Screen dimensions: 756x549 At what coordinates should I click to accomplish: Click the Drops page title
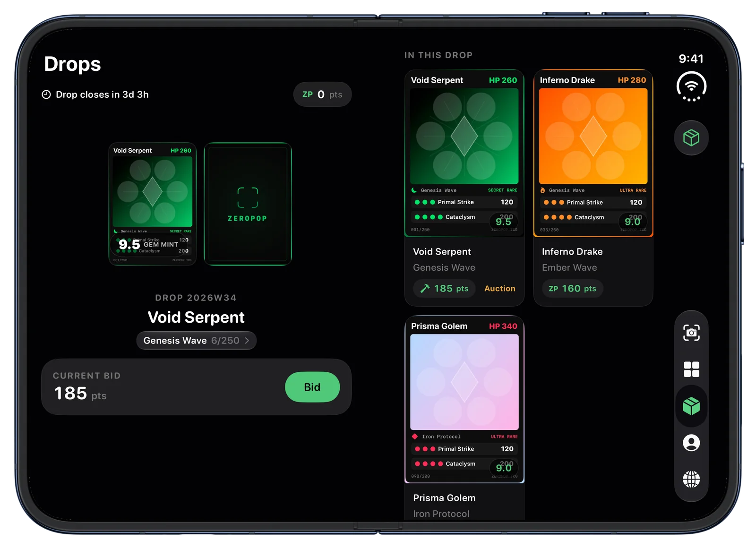[x=72, y=64]
